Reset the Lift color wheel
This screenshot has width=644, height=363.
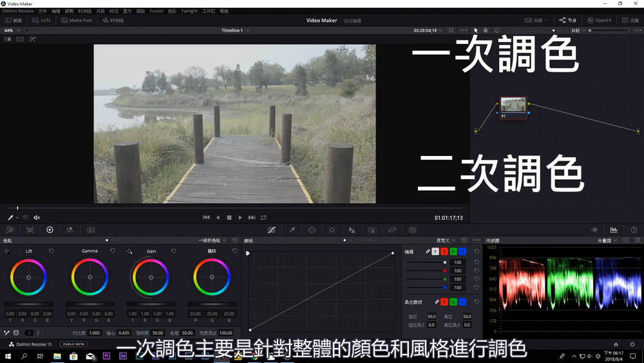(52, 251)
